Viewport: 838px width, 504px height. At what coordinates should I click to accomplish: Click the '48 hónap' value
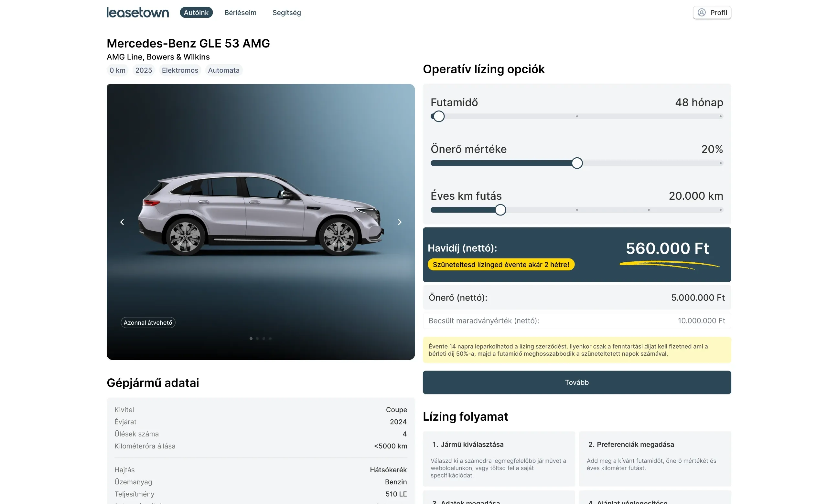(699, 102)
